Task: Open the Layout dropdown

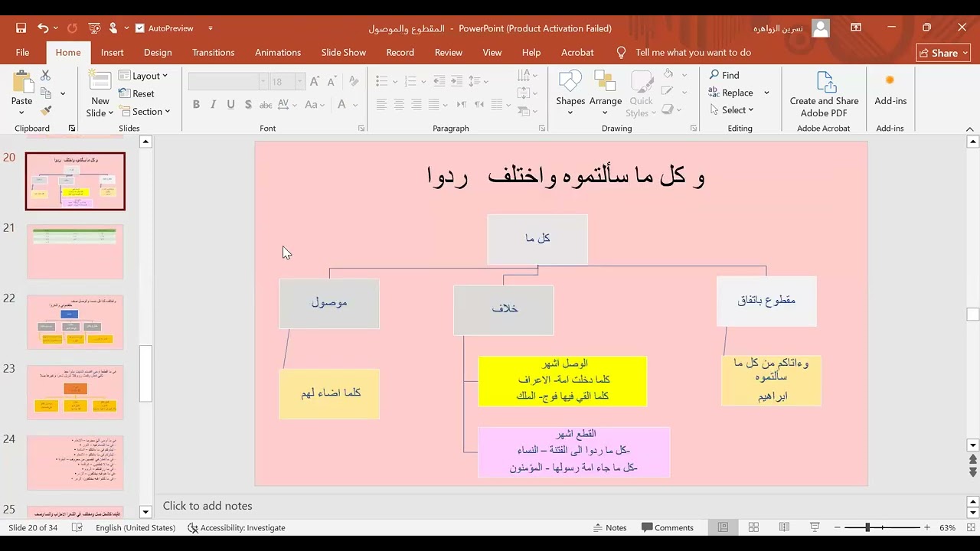Action: (144, 76)
